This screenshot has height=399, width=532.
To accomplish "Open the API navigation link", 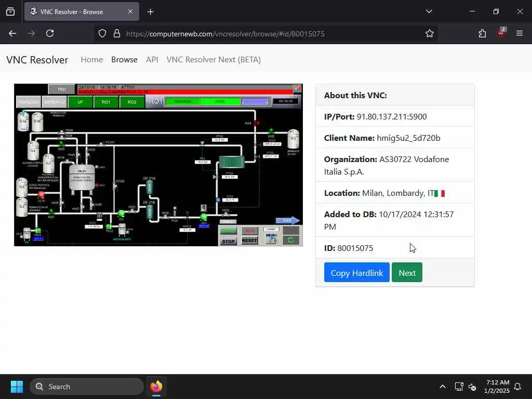I will (152, 60).
